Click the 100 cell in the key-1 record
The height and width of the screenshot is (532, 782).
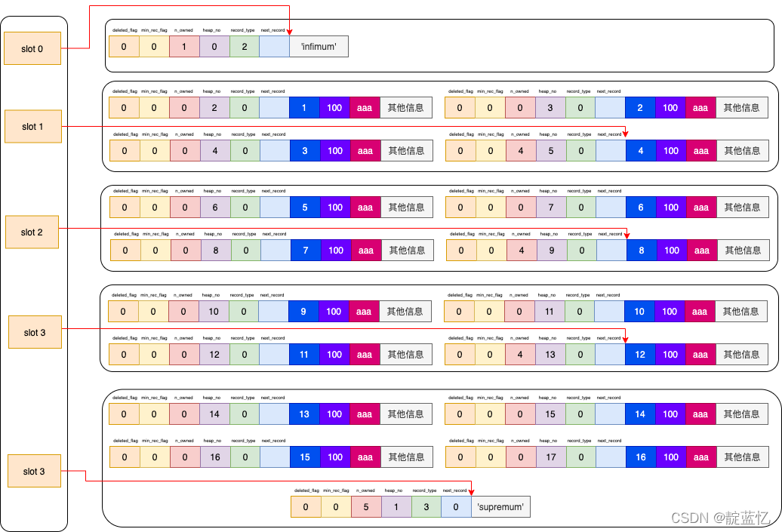pos(334,108)
